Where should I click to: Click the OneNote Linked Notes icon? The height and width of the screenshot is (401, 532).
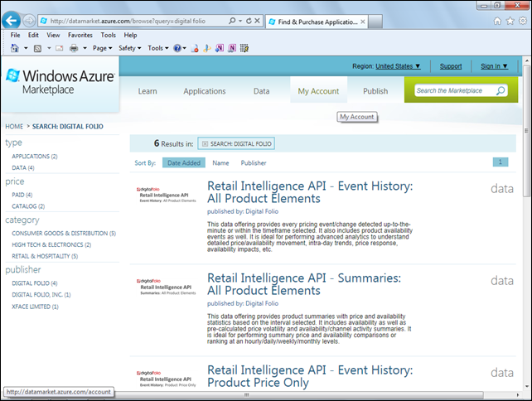click(232, 48)
